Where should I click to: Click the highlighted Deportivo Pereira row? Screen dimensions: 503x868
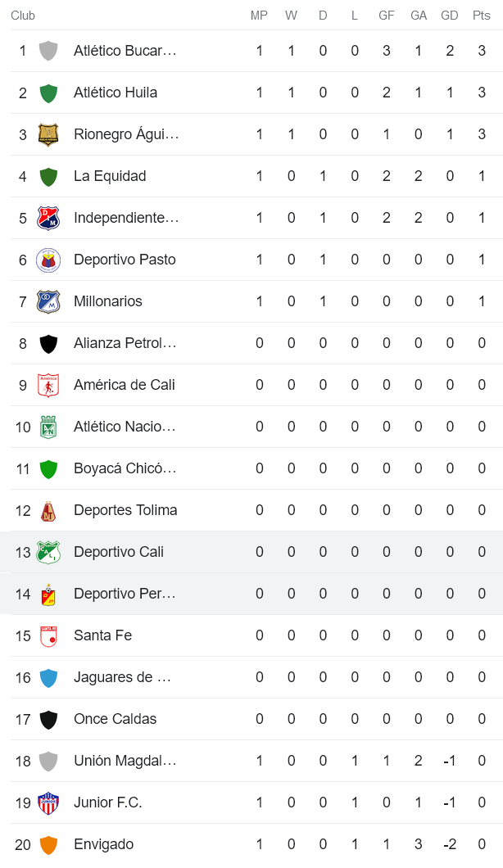click(x=246, y=593)
